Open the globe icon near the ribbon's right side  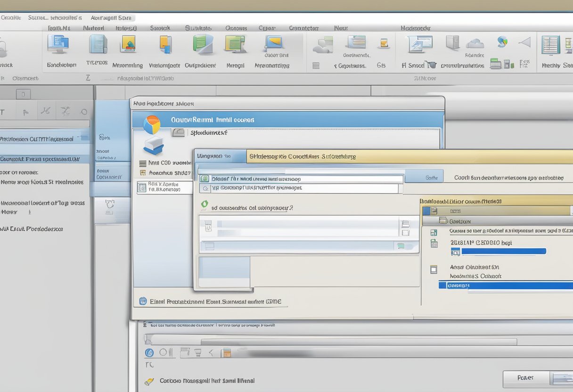[501, 43]
